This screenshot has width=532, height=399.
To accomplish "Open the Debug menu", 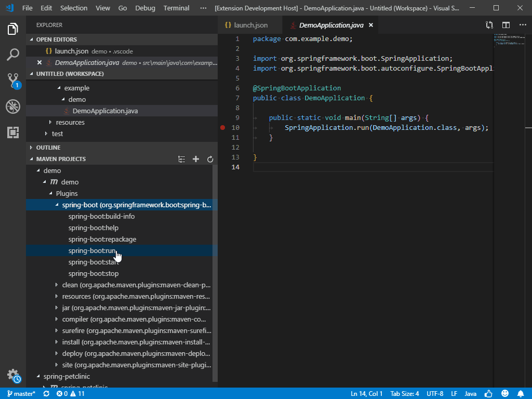I will (x=145, y=8).
